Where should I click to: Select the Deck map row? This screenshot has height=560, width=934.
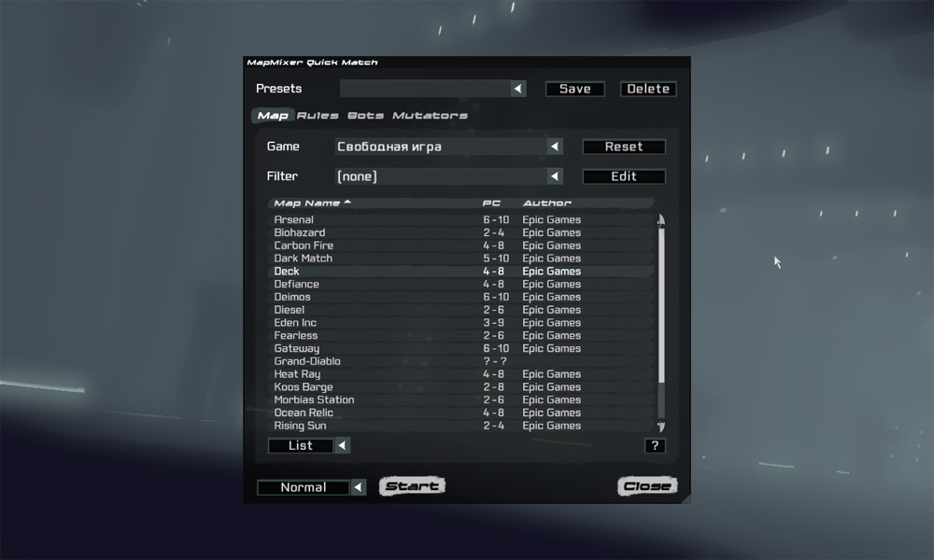click(461, 272)
